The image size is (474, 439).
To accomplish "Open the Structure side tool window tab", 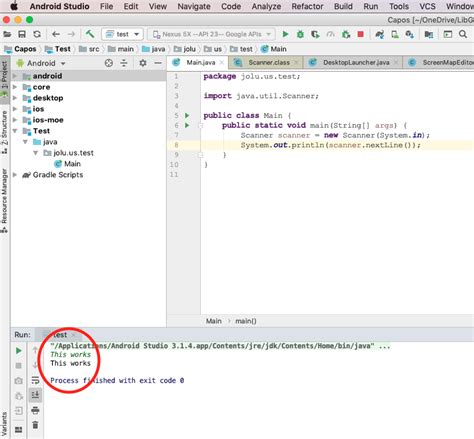I will 4,132.
